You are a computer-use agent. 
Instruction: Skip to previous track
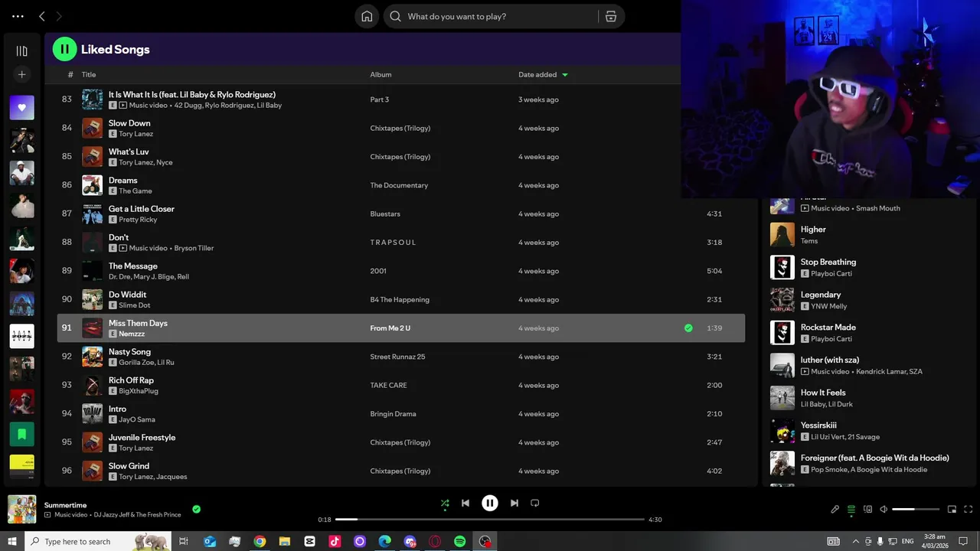pyautogui.click(x=465, y=503)
